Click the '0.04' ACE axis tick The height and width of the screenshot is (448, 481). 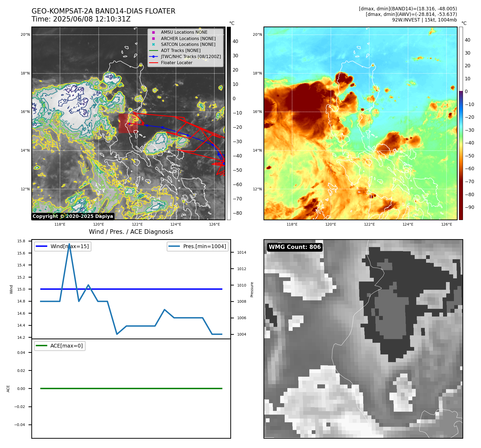(21, 353)
